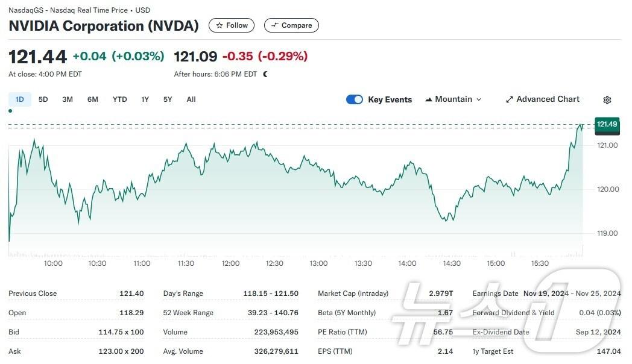
Task: Click the 14:00 marker on time axis
Action: tap(407, 263)
